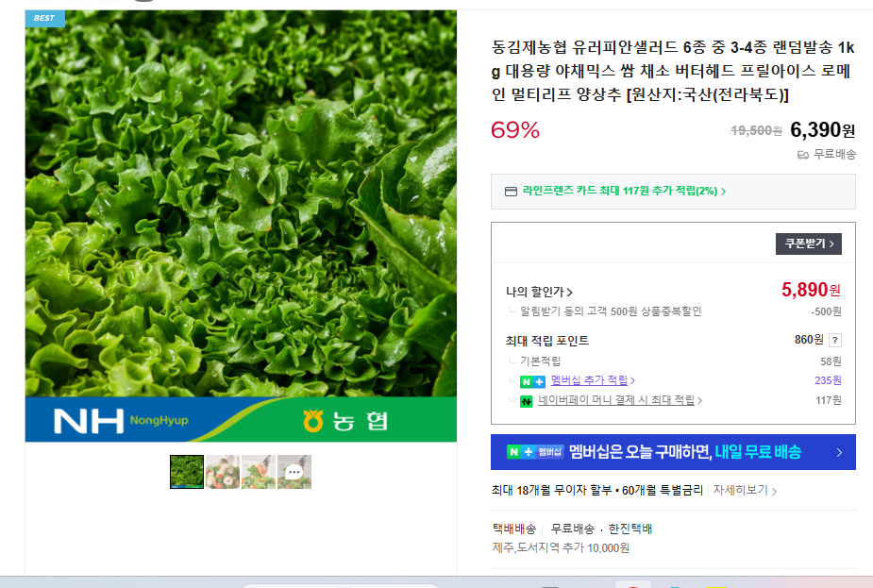Viewport: 873px width, 588px height.
Task: Open the more-images thumbnail with the ellipsis
Action: [294, 472]
